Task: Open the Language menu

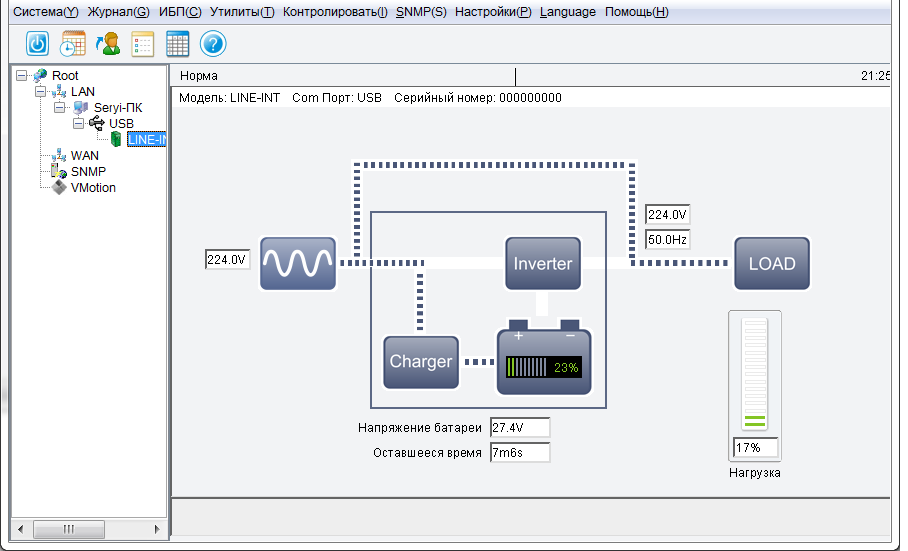Action: pyautogui.click(x=568, y=12)
